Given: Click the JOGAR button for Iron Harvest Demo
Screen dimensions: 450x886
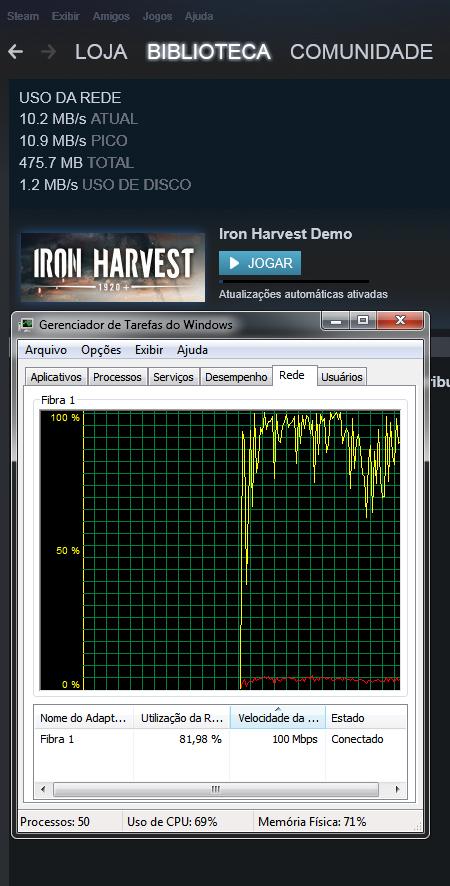Looking at the screenshot, I should [260, 263].
